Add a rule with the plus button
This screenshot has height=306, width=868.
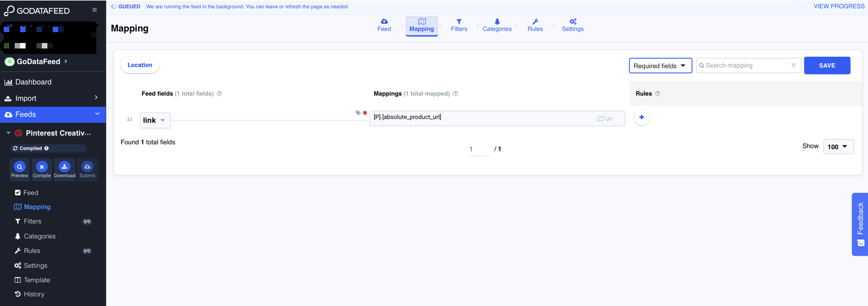pyautogui.click(x=642, y=118)
